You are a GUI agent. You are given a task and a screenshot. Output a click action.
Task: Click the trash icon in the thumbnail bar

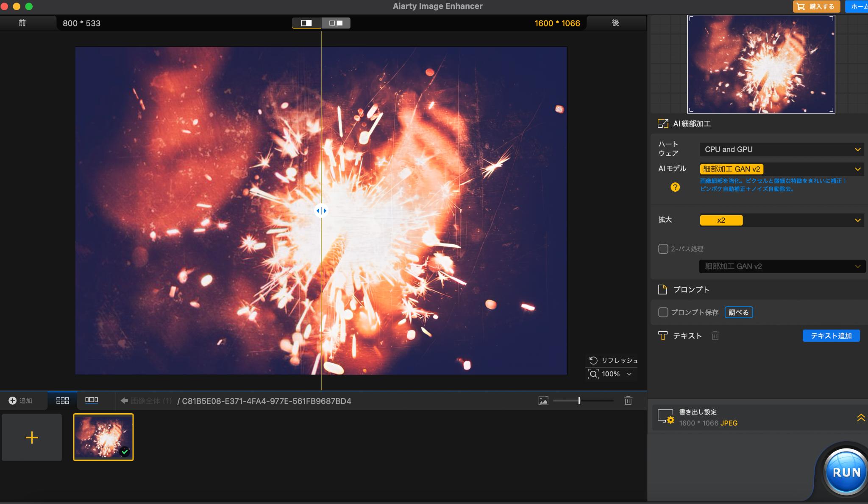628,400
